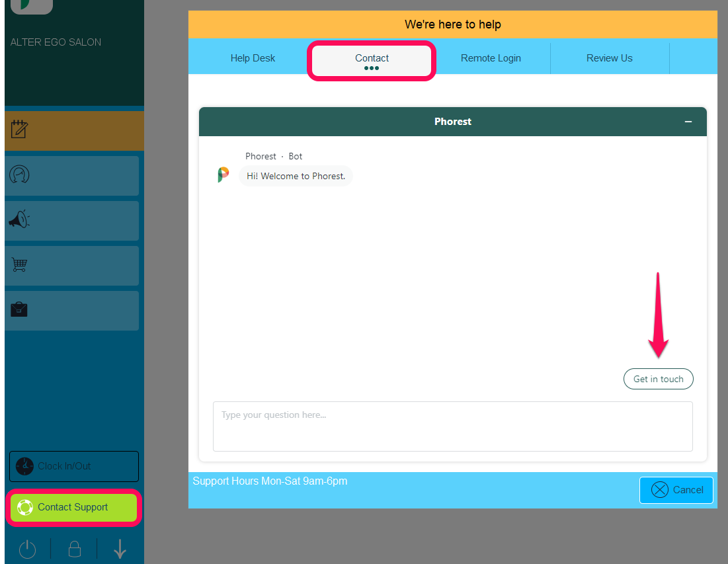The width and height of the screenshot is (728, 564).
Task: Click the Support Hours Mon-Sat text
Action: tap(270, 481)
